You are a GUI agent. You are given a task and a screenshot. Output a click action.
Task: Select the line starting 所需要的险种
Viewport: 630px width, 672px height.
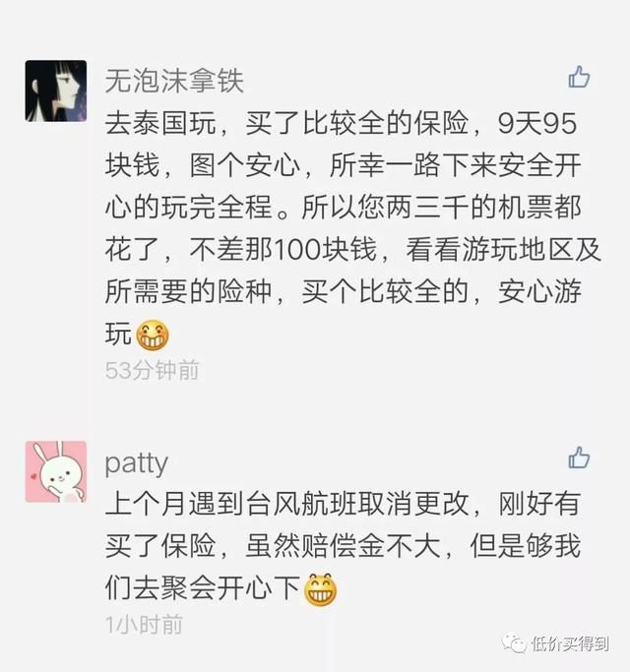coord(344,292)
